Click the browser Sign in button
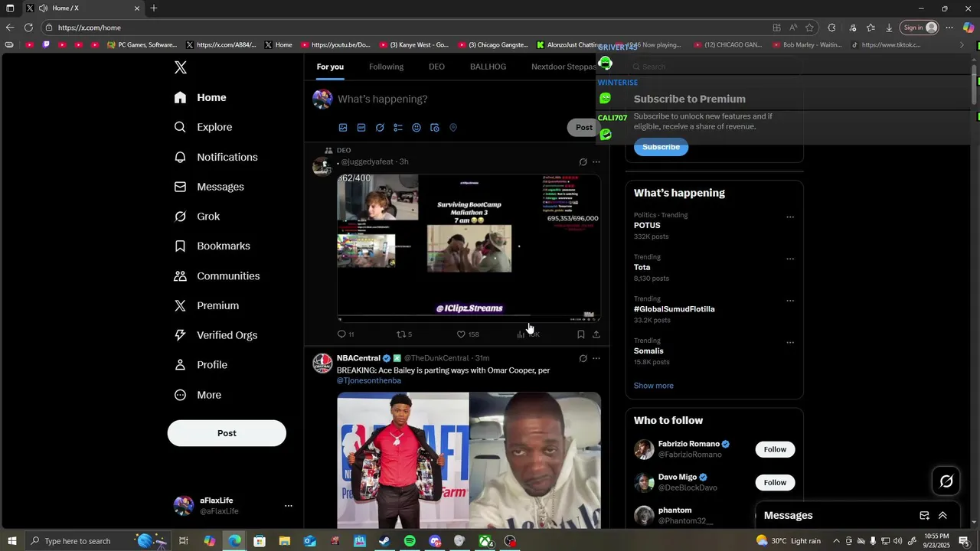Screen dimensions: 980x551 (920, 28)
